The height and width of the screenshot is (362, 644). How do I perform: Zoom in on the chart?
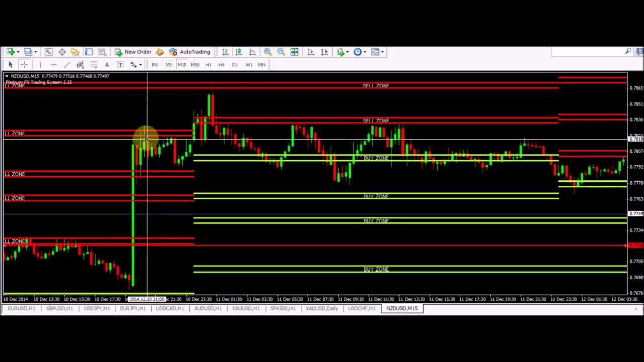tap(268, 52)
